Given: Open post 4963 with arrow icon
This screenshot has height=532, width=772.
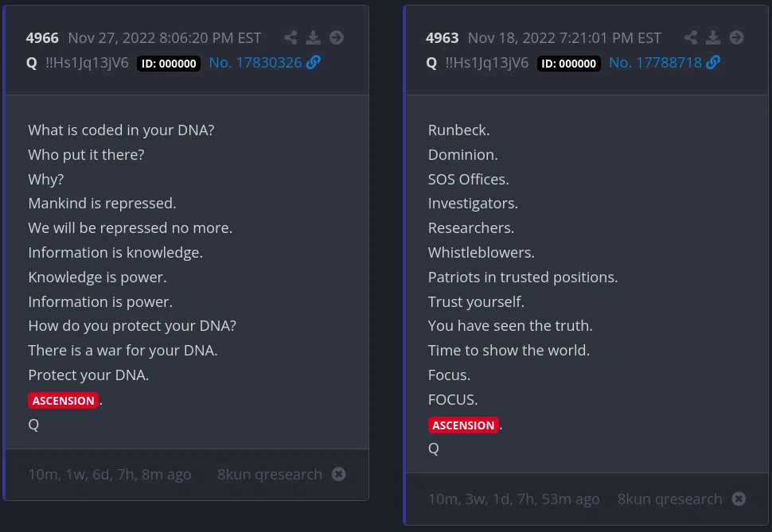Looking at the screenshot, I should click(736, 37).
